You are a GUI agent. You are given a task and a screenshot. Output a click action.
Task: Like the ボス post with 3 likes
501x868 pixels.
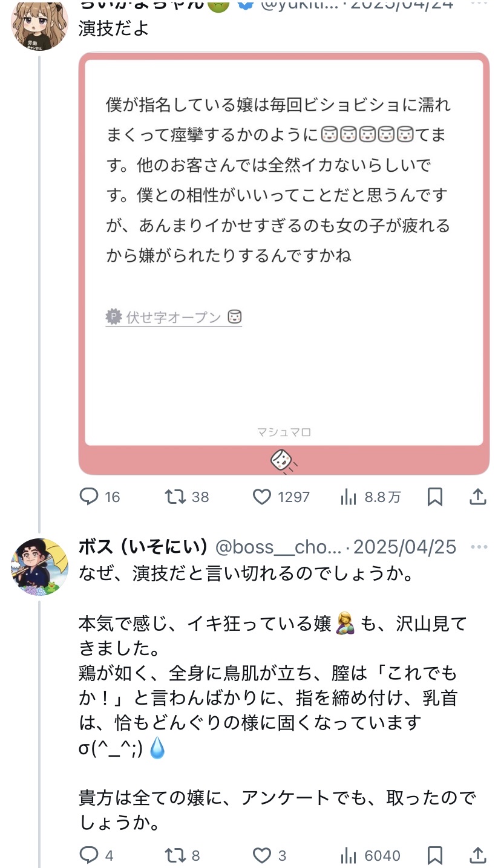(x=262, y=855)
